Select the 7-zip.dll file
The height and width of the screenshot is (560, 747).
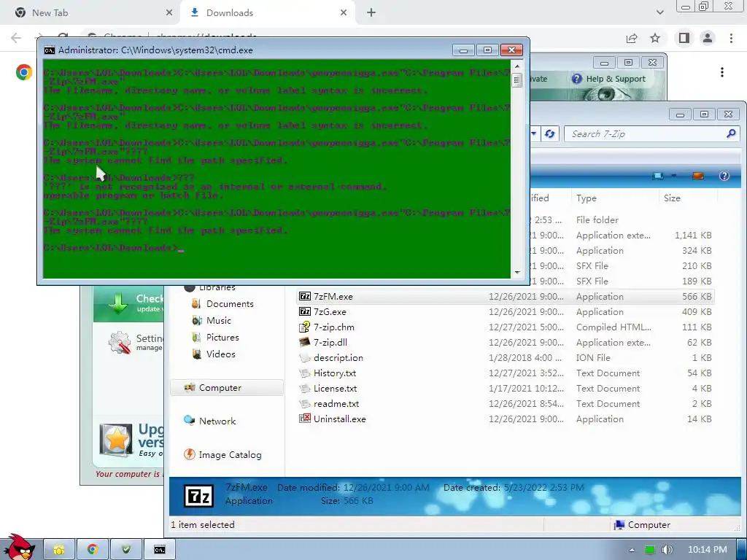pos(330,343)
